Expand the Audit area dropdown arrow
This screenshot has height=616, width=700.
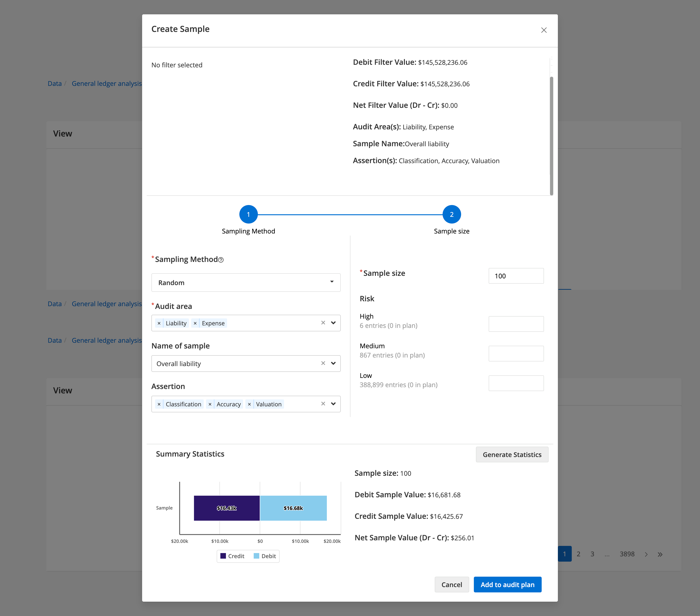click(333, 323)
